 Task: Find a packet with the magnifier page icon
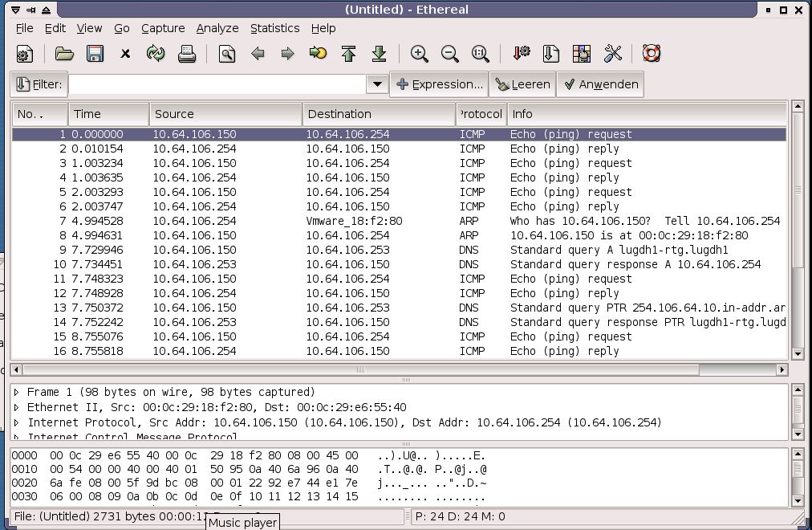click(x=227, y=53)
